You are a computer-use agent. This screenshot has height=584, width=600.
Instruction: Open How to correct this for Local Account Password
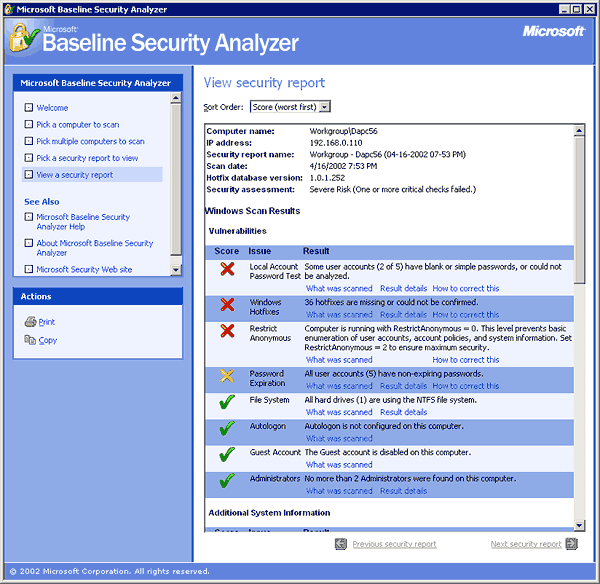pyautogui.click(x=466, y=288)
